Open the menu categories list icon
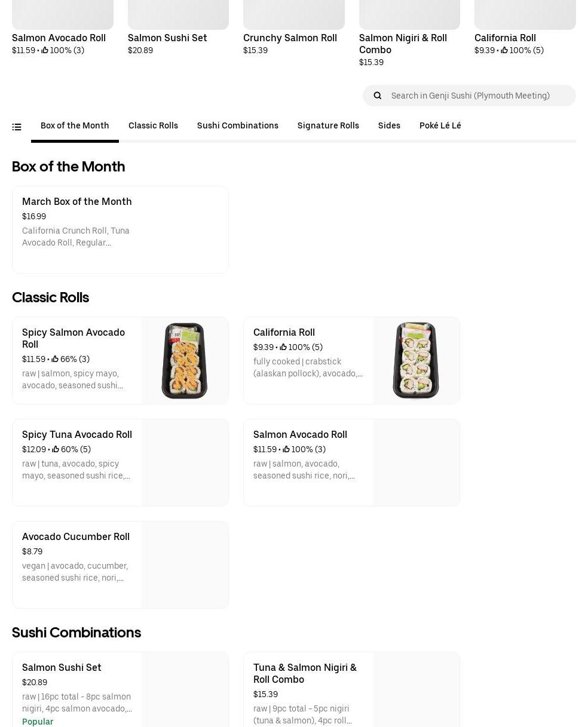 pos(17,127)
